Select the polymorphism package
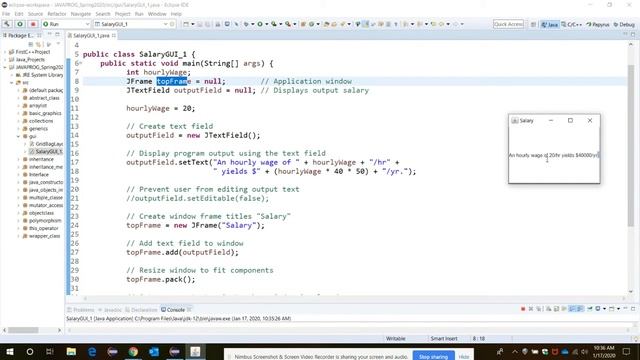The height and width of the screenshot is (360, 640). (x=42, y=220)
